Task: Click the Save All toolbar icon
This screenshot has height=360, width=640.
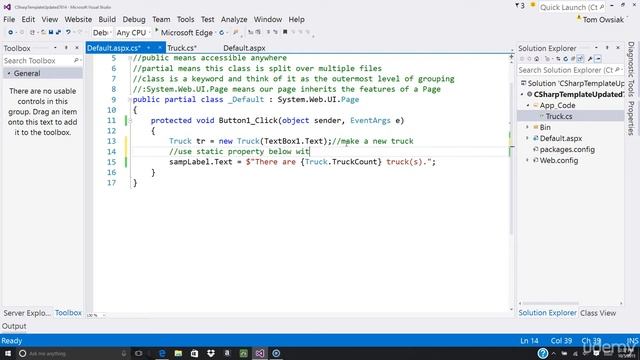Action: pyautogui.click(x=58, y=32)
